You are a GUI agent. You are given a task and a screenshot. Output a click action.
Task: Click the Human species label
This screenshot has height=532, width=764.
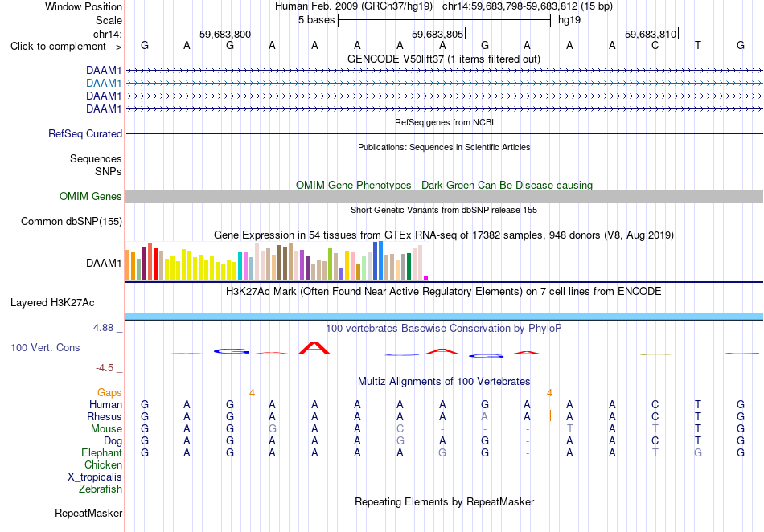point(105,405)
